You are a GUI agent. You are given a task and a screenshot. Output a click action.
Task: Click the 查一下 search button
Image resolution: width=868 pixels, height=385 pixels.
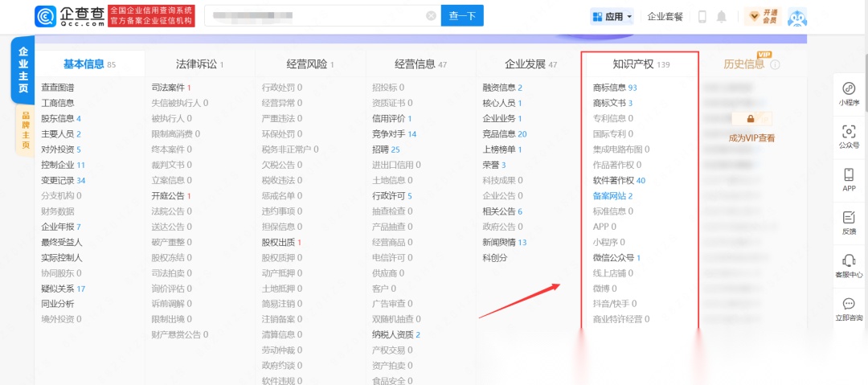coord(462,16)
